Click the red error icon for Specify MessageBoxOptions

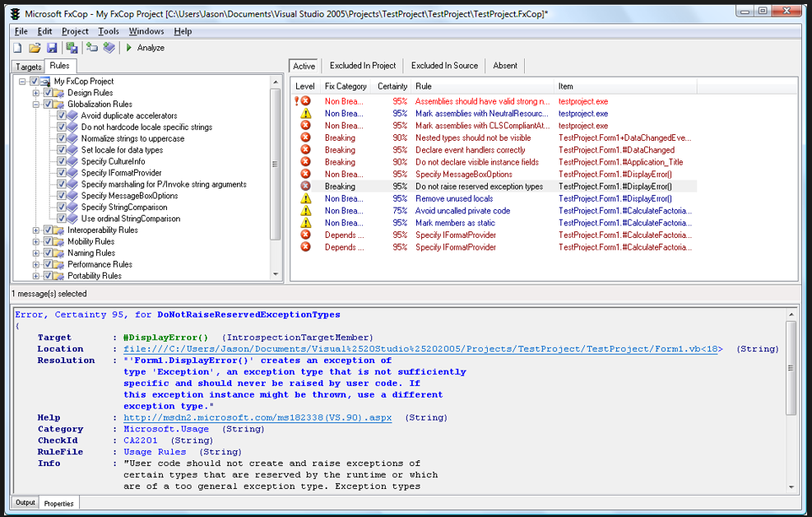pos(305,175)
